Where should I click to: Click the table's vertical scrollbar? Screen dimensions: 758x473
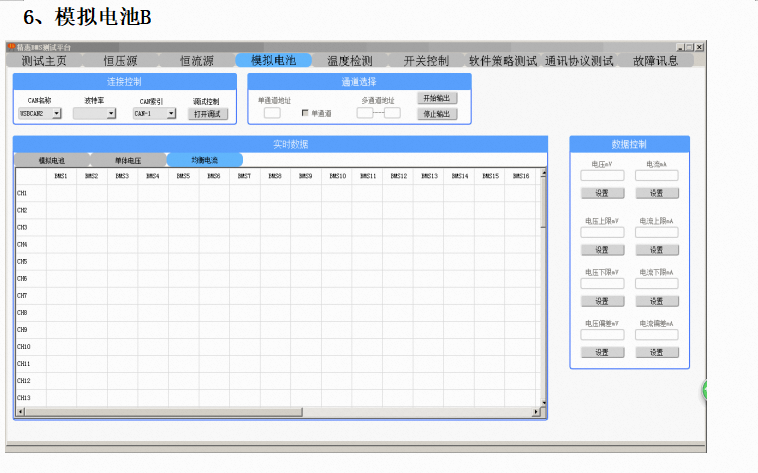544,290
